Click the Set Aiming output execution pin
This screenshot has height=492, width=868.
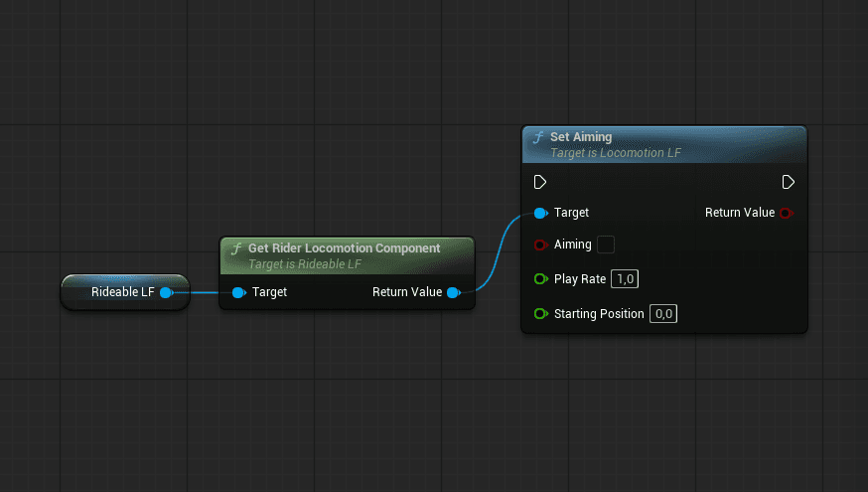789,182
